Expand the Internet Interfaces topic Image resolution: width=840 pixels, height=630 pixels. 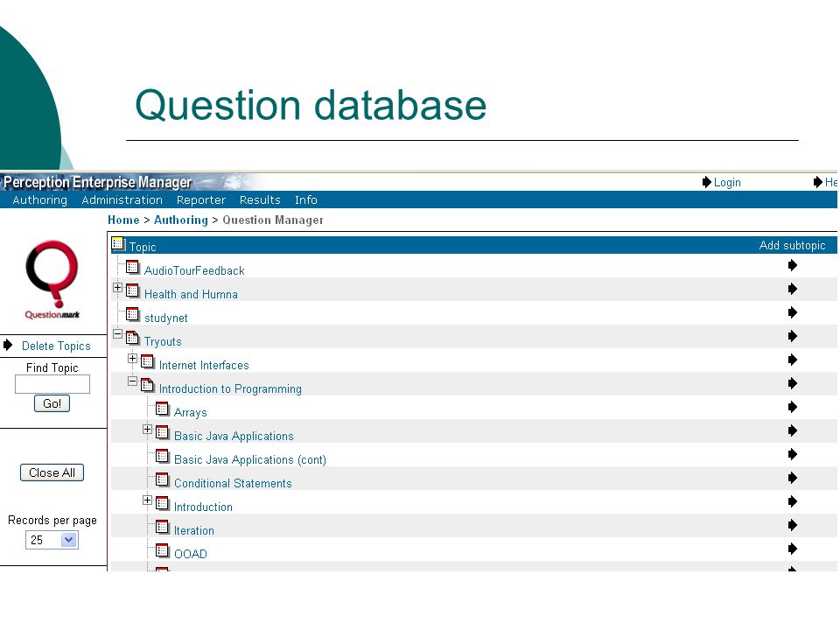click(x=133, y=358)
